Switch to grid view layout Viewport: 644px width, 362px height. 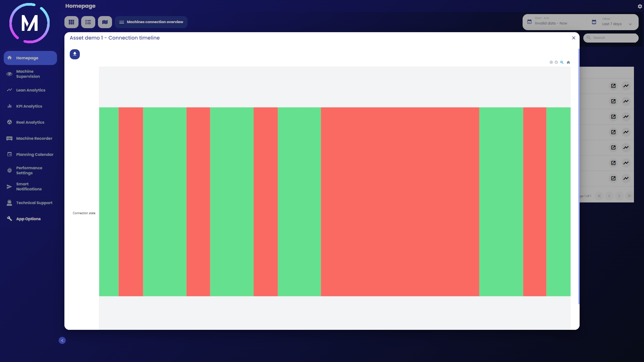(71, 22)
